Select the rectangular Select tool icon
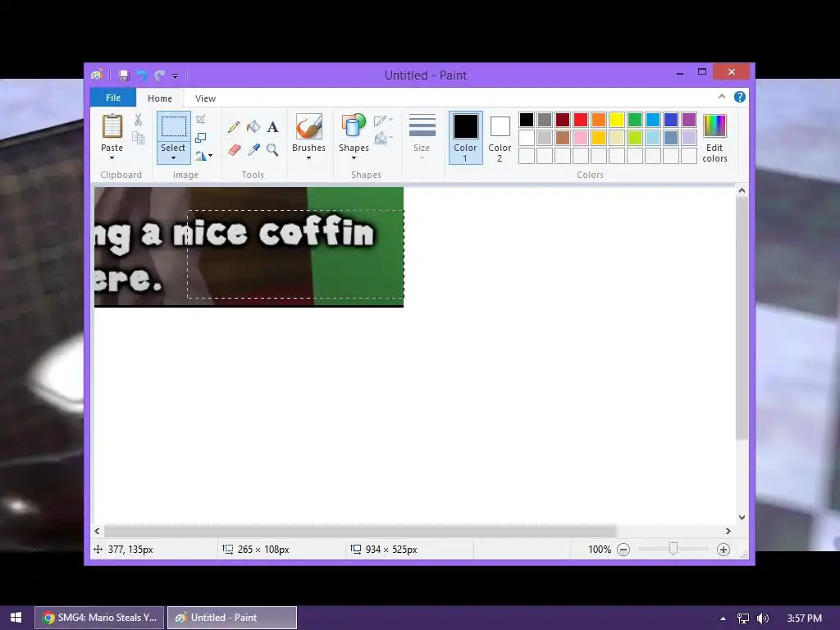The height and width of the screenshot is (630, 840). tap(174, 126)
